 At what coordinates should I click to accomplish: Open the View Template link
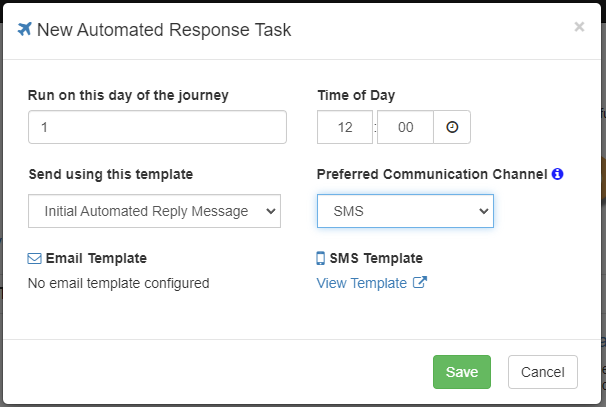pyautogui.click(x=362, y=283)
